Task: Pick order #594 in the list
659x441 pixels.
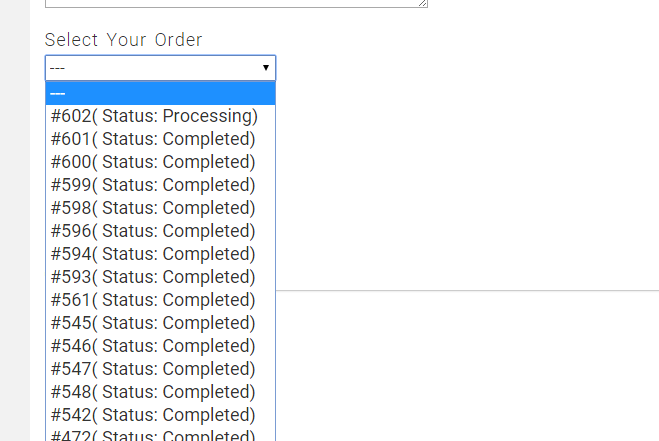Action: click(153, 254)
